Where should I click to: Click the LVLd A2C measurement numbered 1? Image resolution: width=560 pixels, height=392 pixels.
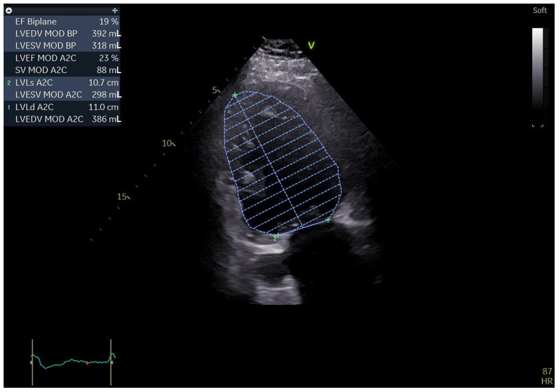tap(62, 107)
